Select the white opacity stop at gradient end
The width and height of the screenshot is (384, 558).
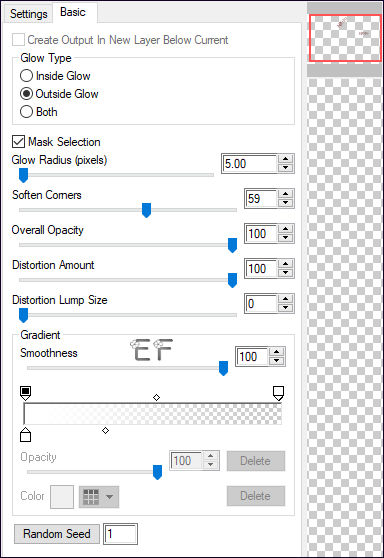pyautogui.click(x=278, y=393)
